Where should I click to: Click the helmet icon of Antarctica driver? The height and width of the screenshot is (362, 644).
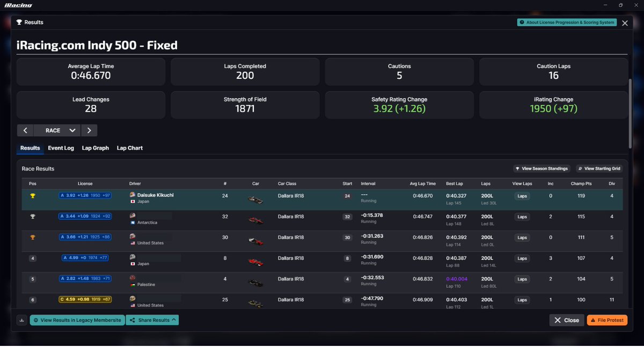tap(133, 216)
